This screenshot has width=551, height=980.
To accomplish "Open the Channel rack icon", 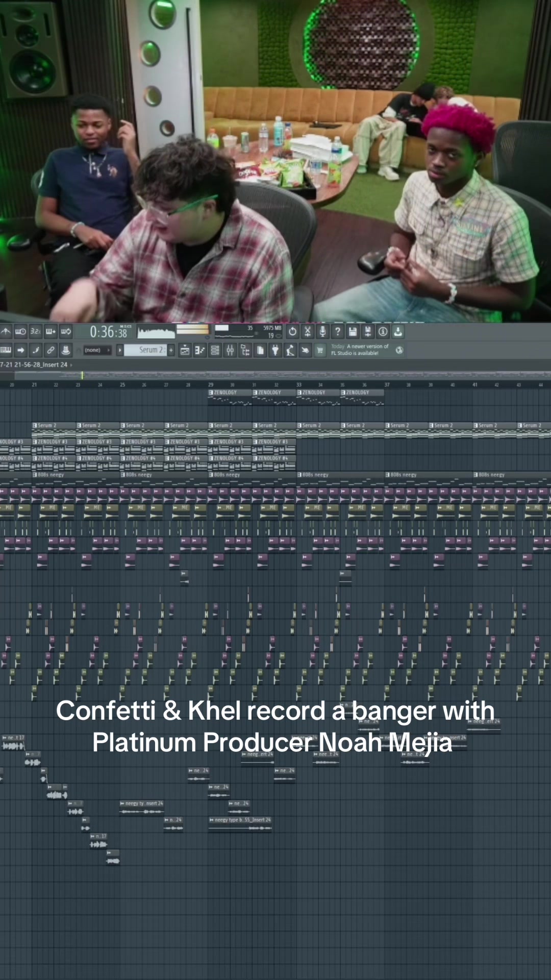I will (215, 350).
